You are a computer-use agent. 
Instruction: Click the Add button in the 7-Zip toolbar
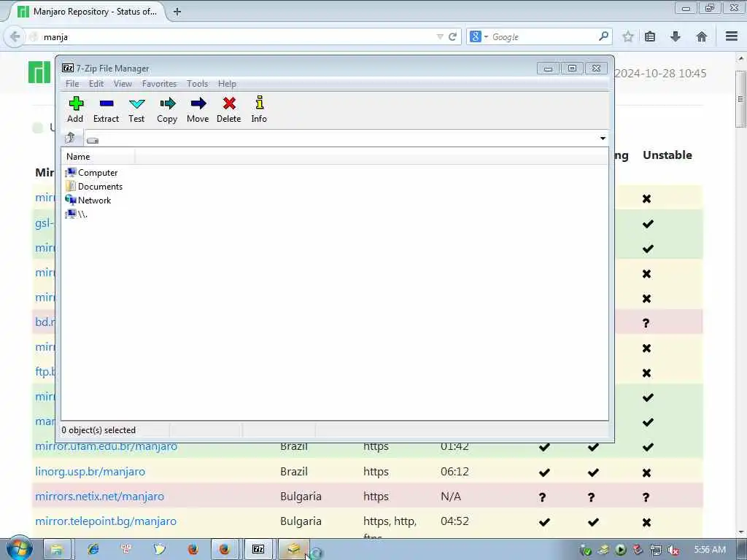pos(75,110)
